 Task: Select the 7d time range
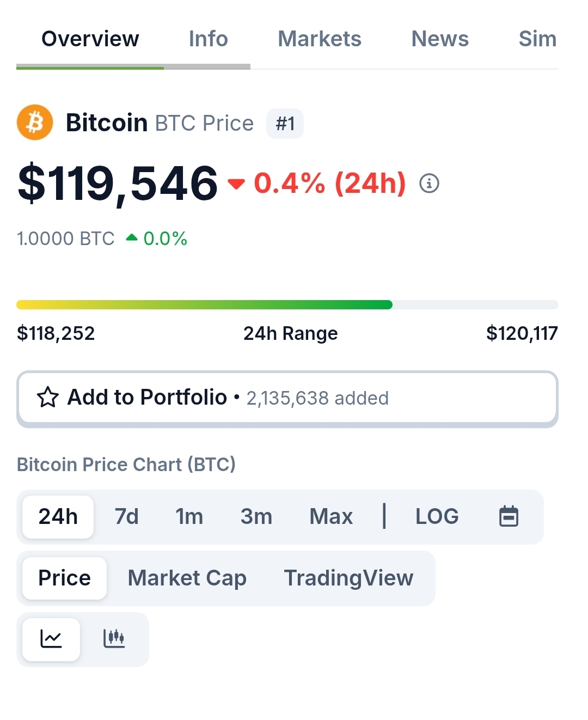(127, 517)
